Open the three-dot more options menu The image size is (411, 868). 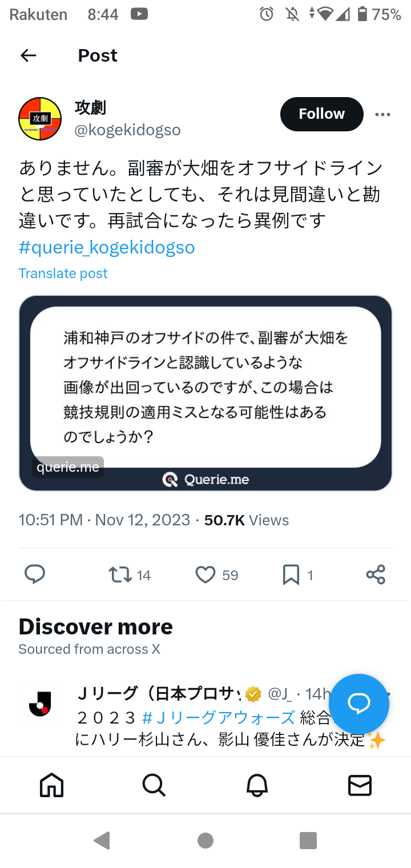382,114
